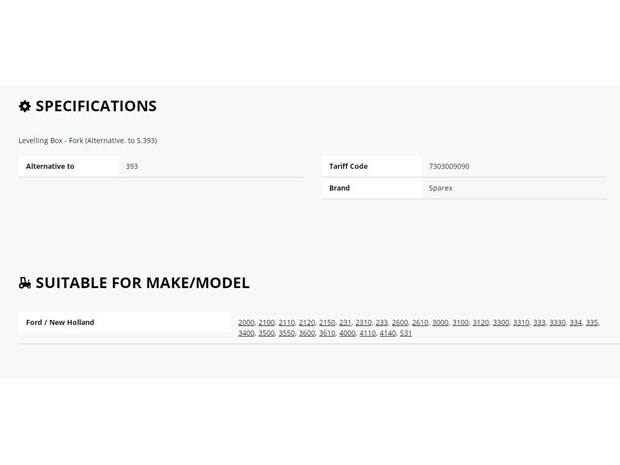Click the Tariff Code value 7303009090
Viewport: 620px width, 465px height.
449,166
